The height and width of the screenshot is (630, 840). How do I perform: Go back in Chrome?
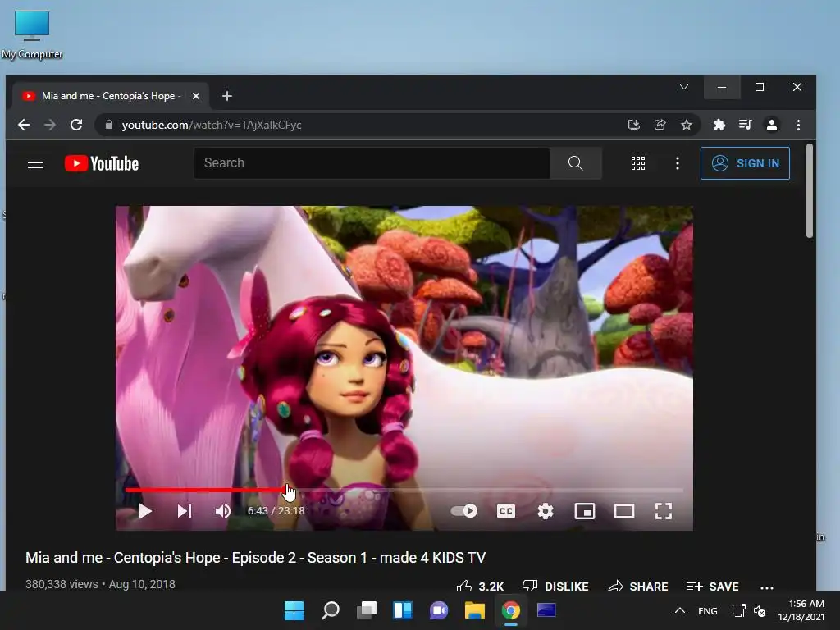(24, 125)
